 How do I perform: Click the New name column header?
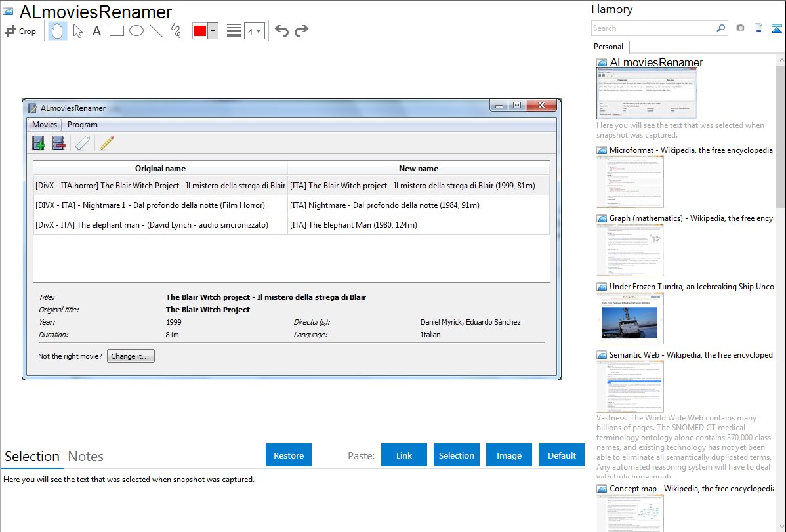(x=419, y=169)
